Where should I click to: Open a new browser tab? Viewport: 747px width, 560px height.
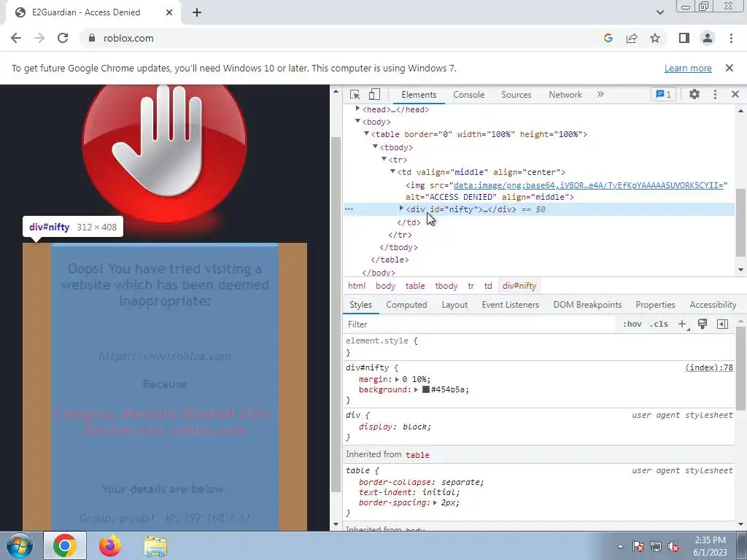pos(197,12)
